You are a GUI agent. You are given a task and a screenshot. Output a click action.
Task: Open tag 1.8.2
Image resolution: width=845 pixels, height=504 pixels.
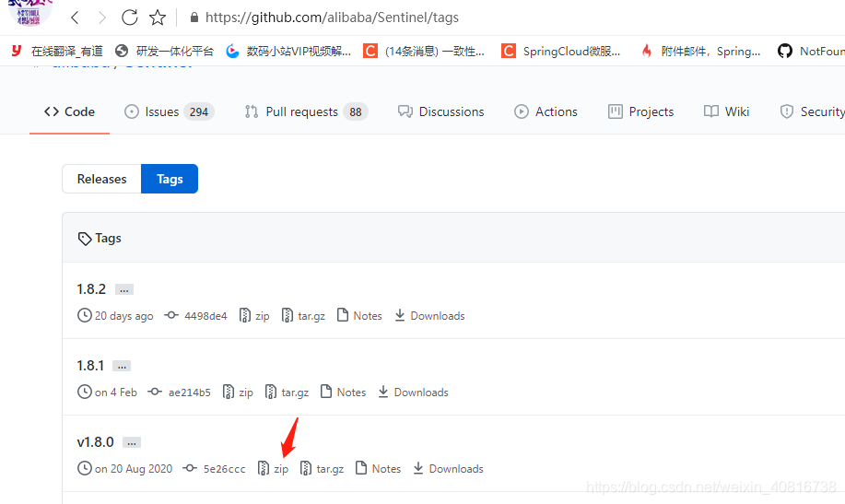point(91,289)
